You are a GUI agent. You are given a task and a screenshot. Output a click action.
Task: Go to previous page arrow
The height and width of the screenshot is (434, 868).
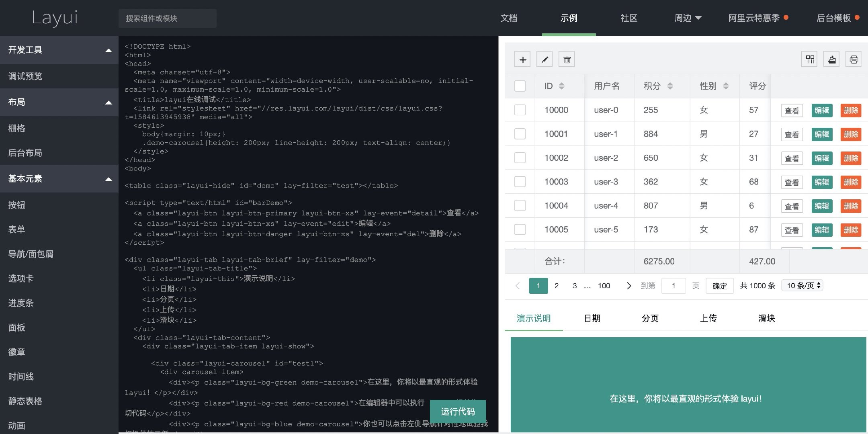point(517,286)
